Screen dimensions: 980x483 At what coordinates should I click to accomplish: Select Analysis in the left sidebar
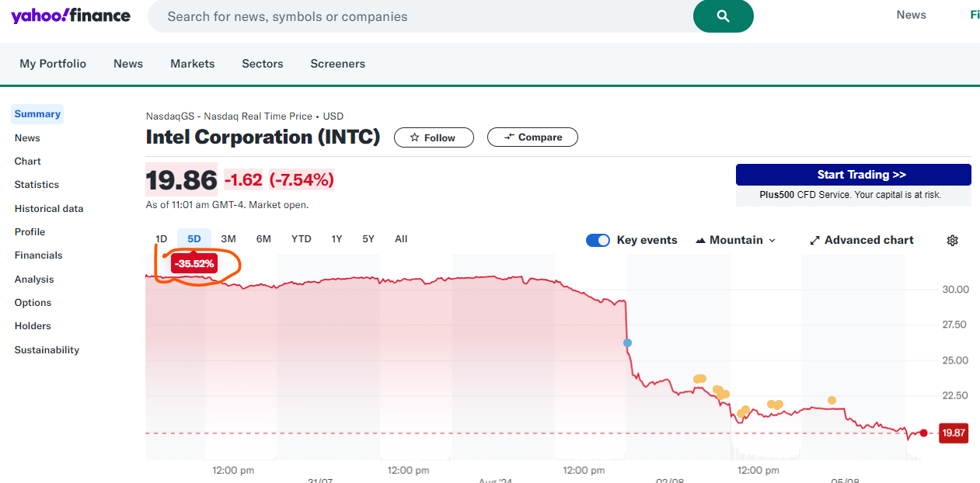[x=34, y=280]
